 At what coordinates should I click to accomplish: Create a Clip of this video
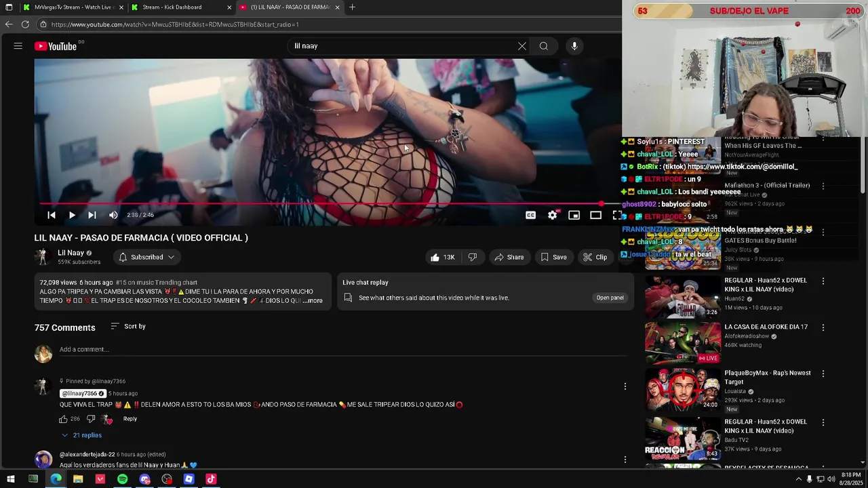click(595, 257)
